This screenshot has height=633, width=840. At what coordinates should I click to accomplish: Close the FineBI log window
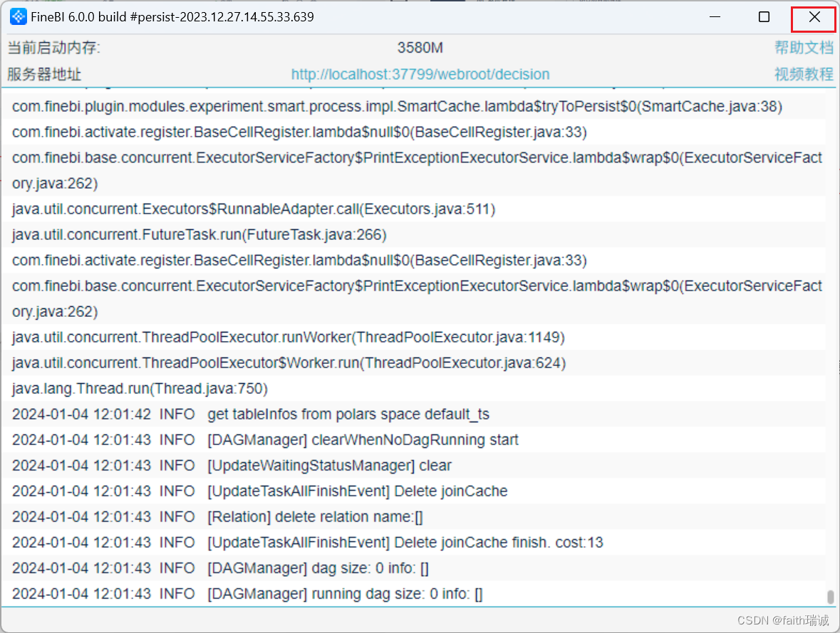tap(814, 17)
